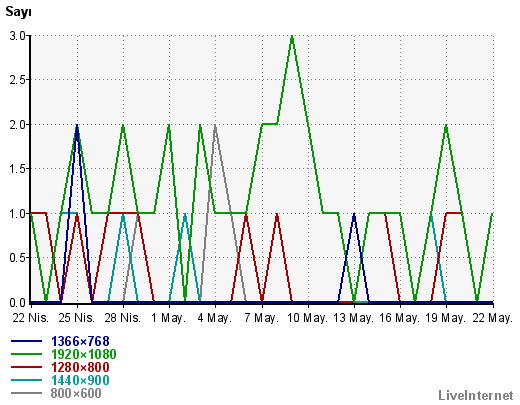Viewport: 520px width, 405px height.
Task: Click the gray 800×600 line swatch
Action: [27, 393]
